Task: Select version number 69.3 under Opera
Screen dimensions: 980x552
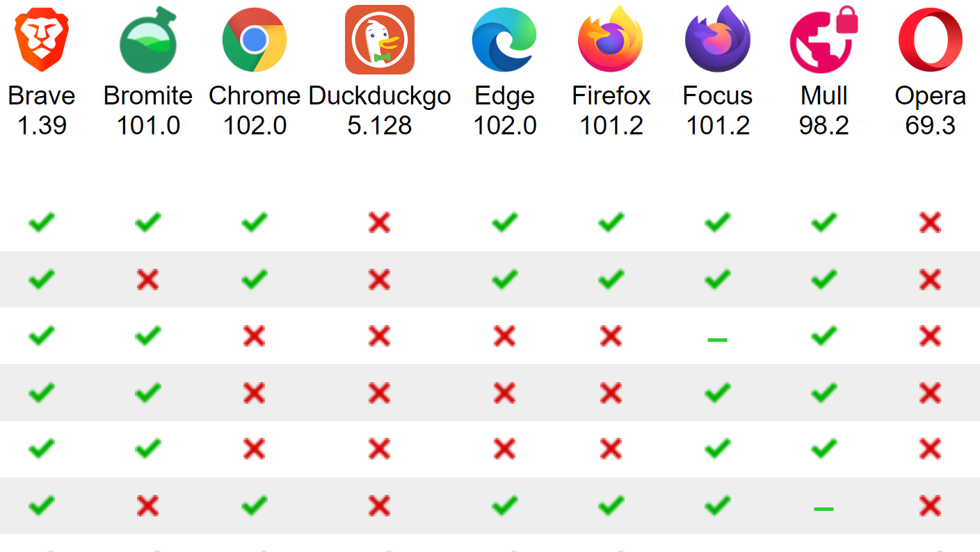Action: point(930,126)
